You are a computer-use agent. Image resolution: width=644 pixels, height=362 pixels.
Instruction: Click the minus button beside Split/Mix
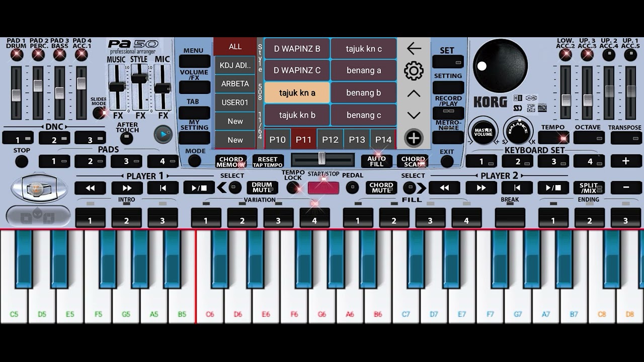[626, 188]
